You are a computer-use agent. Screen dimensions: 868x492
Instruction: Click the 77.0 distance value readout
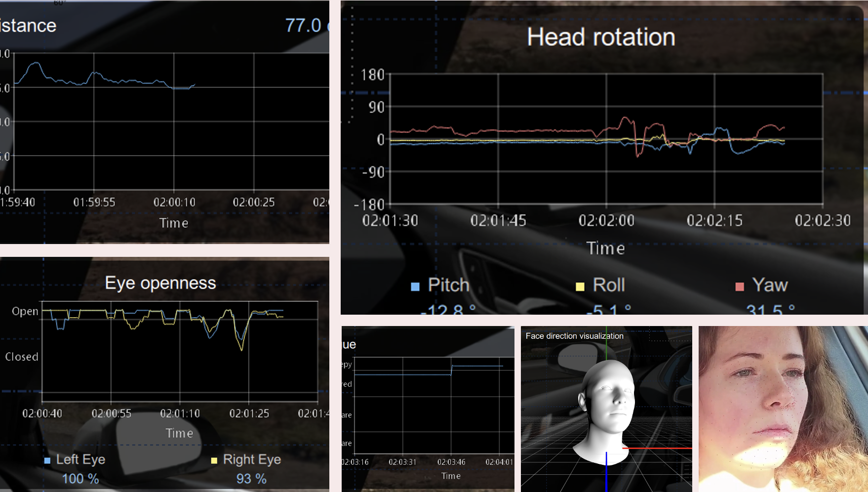[x=303, y=25]
